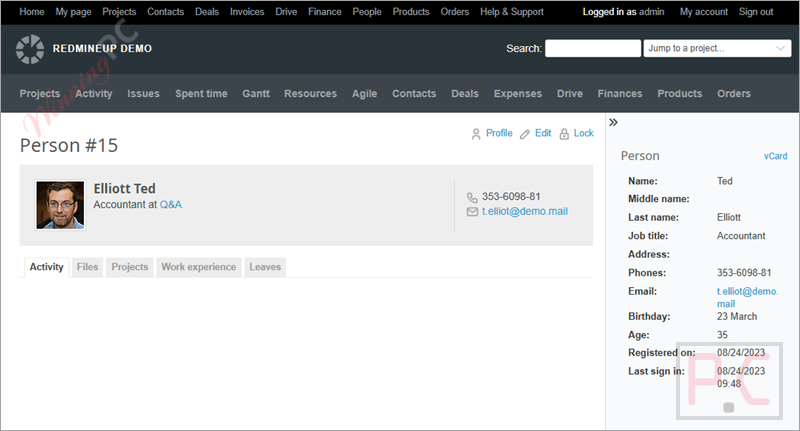Download the vCard
Screen dimensions: 800x431
click(775, 156)
